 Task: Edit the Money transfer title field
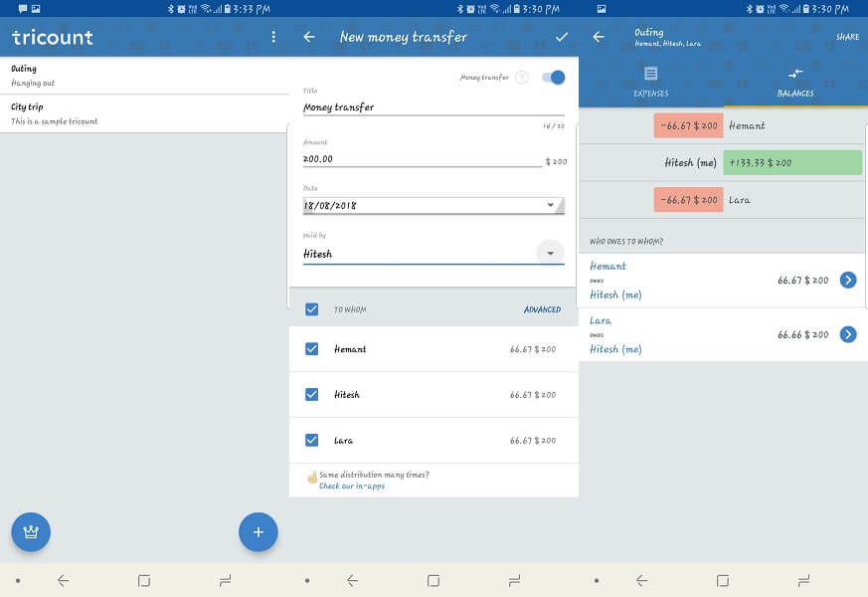(434, 106)
